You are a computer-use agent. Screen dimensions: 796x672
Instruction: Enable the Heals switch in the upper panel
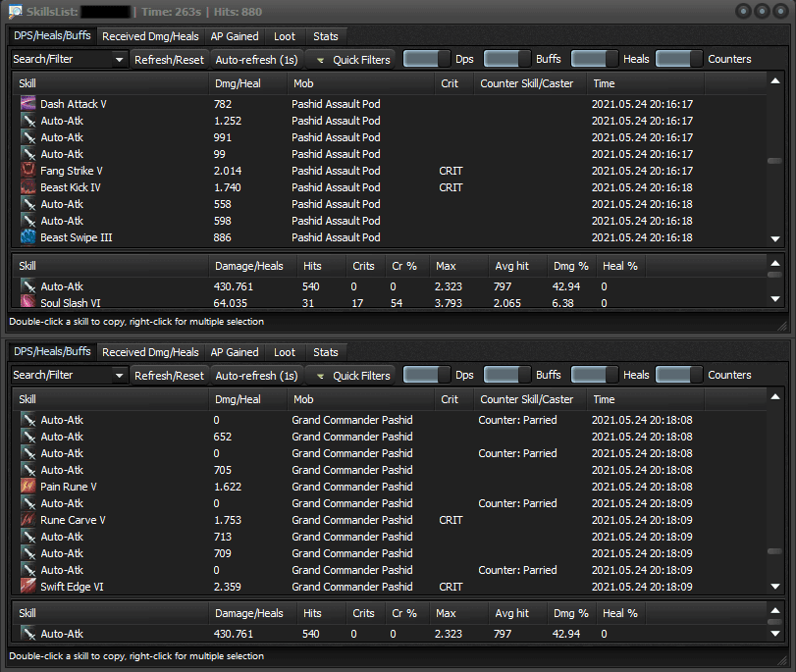tap(594, 59)
